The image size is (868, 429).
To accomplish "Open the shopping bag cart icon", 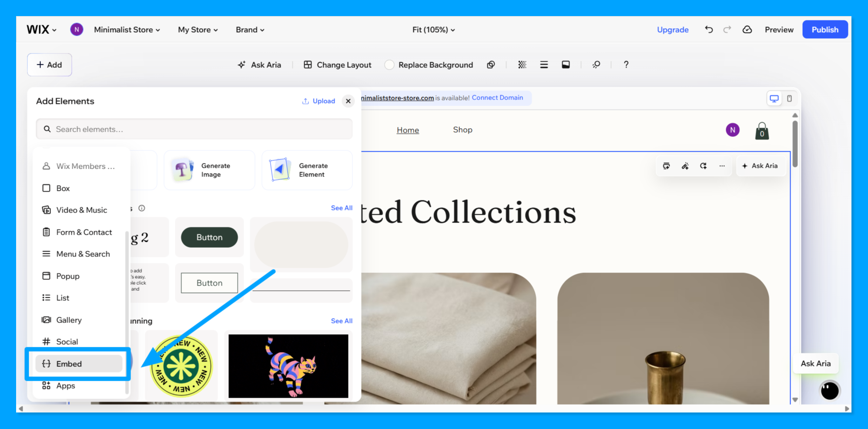I will click(762, 130).
